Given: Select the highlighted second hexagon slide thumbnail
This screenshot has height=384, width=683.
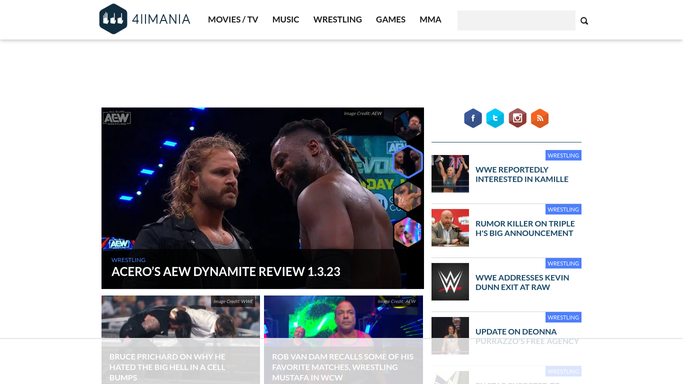Looking at the screenshot, I should click(408, 162).
